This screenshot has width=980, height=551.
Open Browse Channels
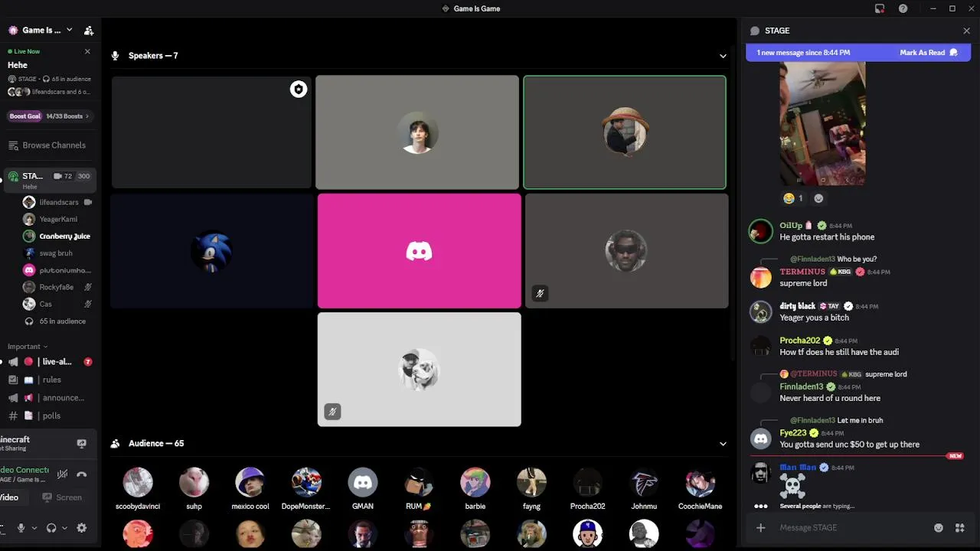[47, 145]
